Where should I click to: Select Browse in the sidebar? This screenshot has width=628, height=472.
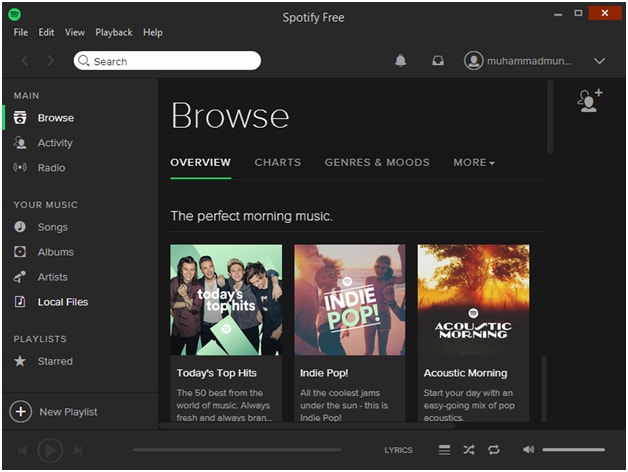coord(56,118)
